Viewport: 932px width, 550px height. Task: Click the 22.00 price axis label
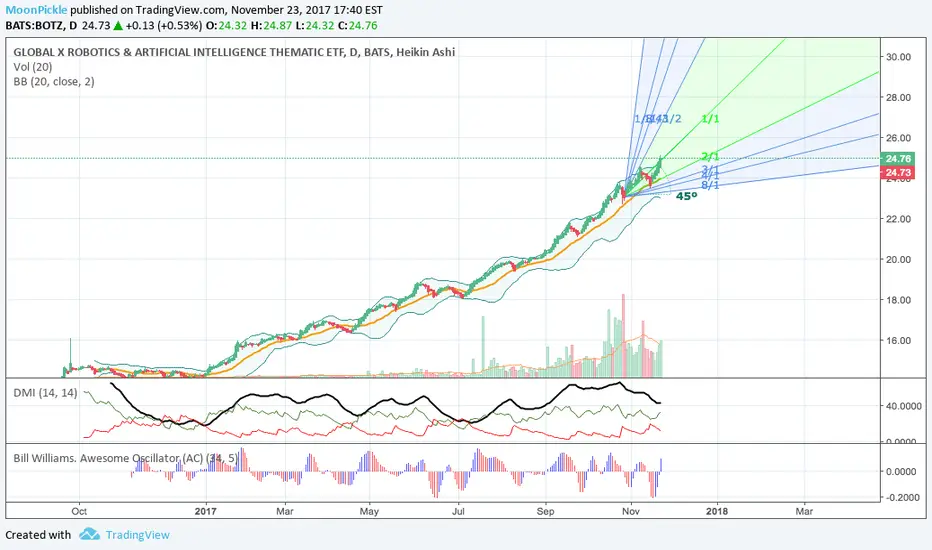click(898, 219)
